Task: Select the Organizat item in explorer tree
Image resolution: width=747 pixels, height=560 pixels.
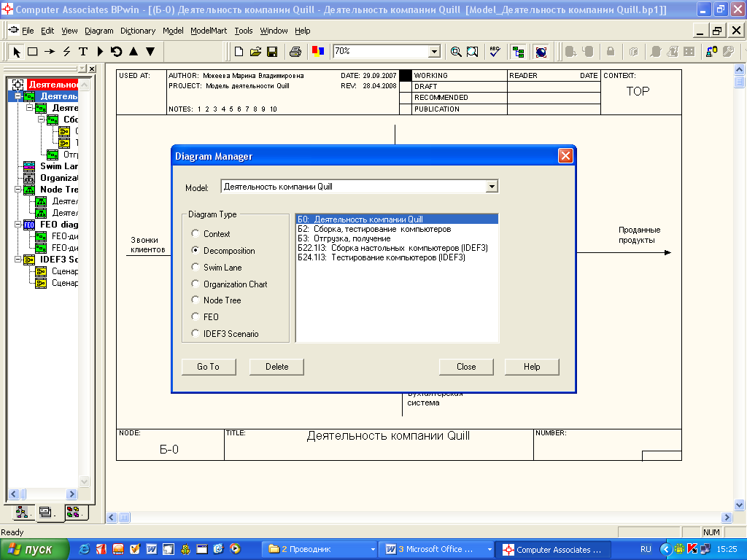Action: (59, 178)
